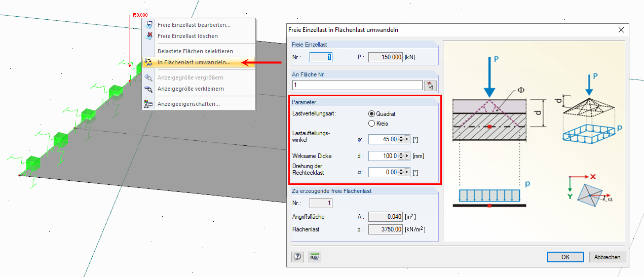644x277 pixels.
Task: Click edit free load icon in context menu
Action: click(x=149, y=24)
